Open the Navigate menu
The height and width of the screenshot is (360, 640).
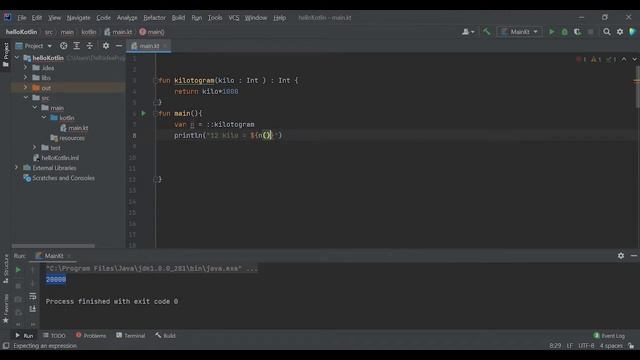point(78,18)
